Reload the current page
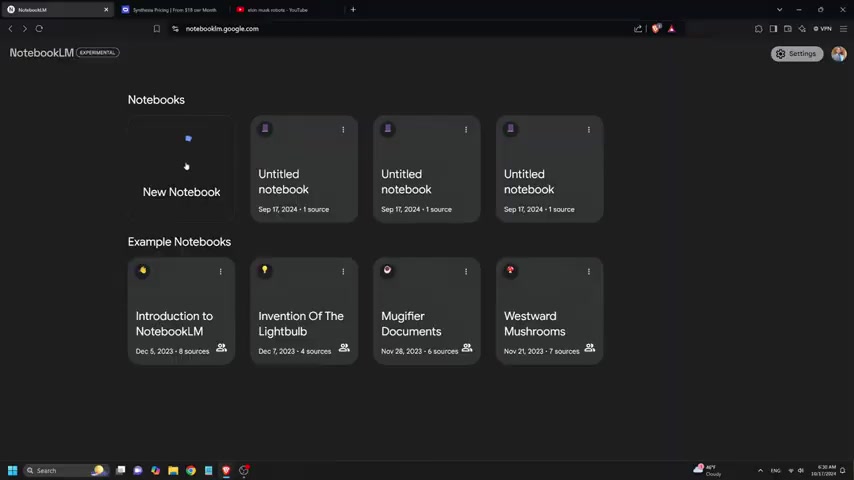This screenshot has height=480, width=854. [39, 29]
